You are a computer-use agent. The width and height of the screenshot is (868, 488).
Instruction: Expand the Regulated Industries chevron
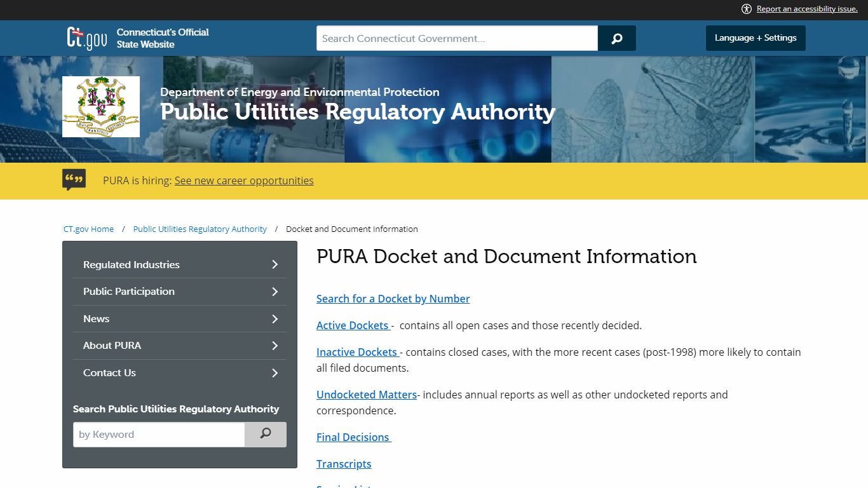pyautogui.click(x=275, y=264)
